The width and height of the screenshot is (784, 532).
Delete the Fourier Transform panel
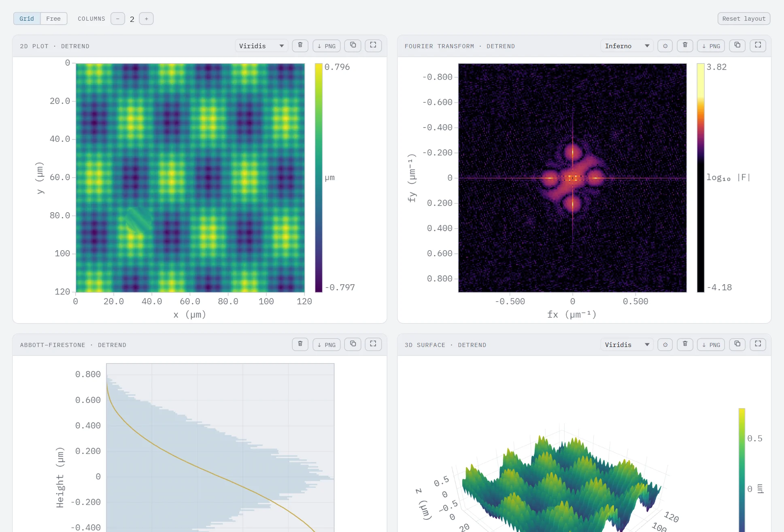(x=685, y=45)
